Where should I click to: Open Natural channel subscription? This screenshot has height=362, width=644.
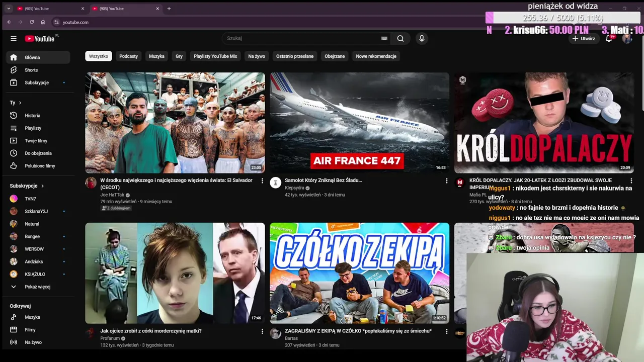(x=38, y=224)
